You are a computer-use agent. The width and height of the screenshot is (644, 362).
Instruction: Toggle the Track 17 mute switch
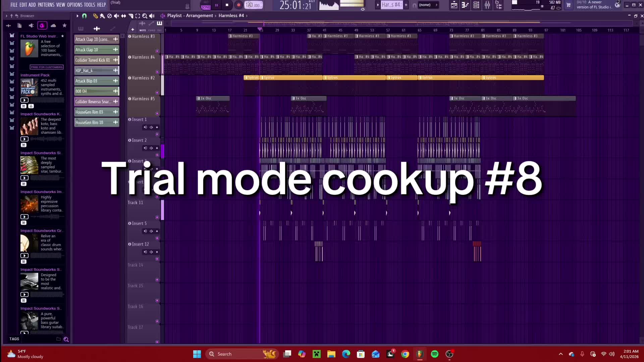point(157,342)
